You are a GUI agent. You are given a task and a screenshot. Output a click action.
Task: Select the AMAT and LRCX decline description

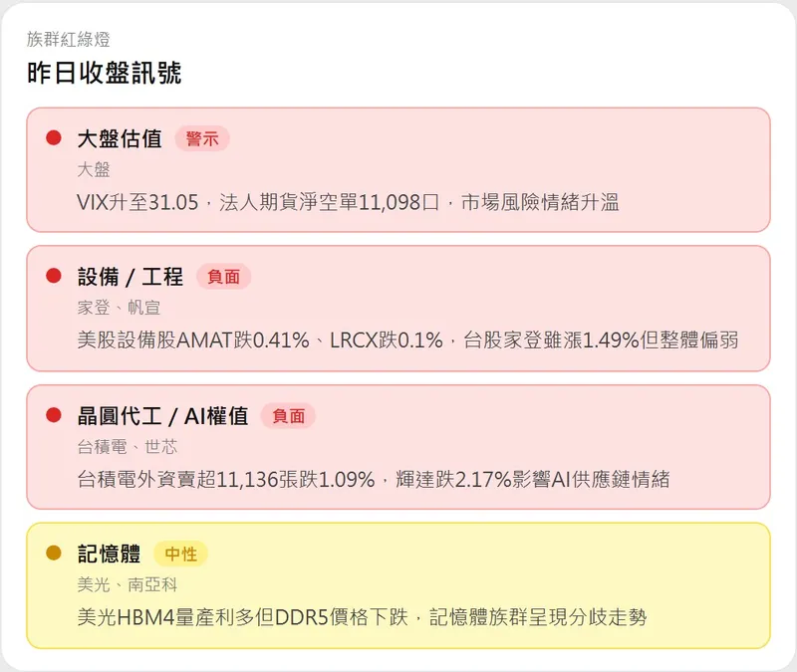407,340
